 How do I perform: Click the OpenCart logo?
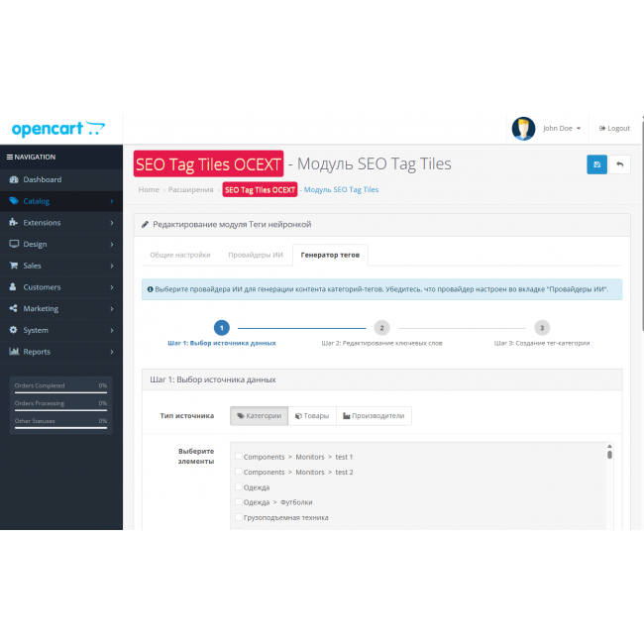(57, 129)
